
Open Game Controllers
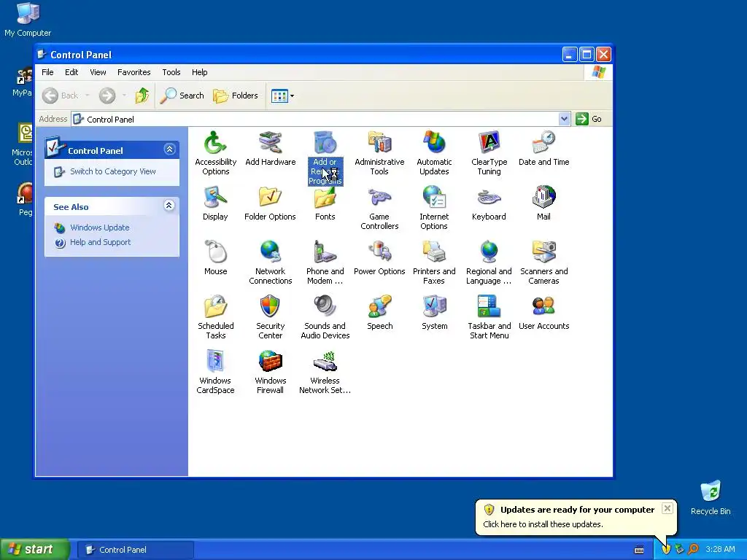pyautogui.click(x=379, y=208)
